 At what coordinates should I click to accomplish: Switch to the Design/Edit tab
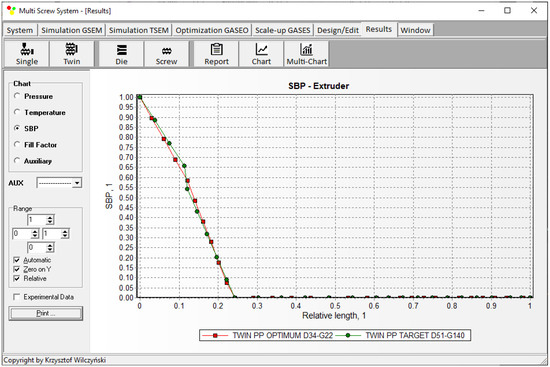pyautogui.click(x=338, y=30)
